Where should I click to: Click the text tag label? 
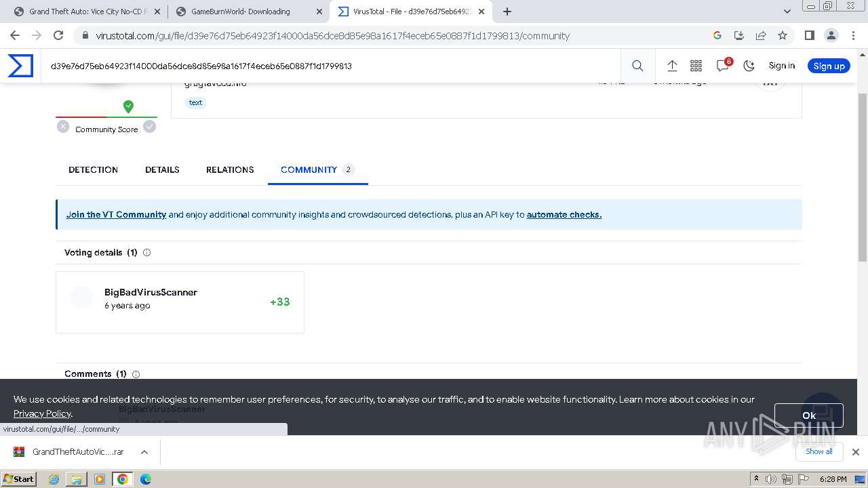click(195, 102)
